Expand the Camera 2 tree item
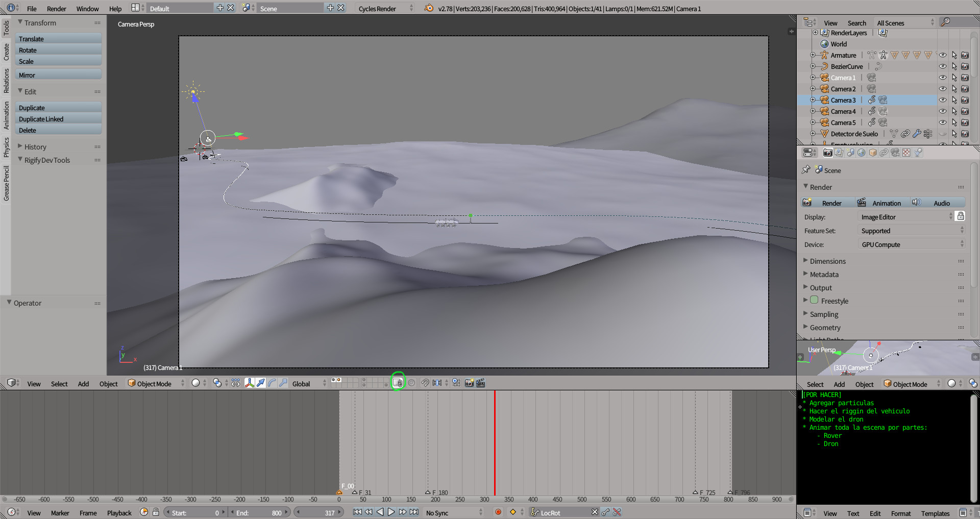This screenshot has height=519, width=980. click(813, 89)
